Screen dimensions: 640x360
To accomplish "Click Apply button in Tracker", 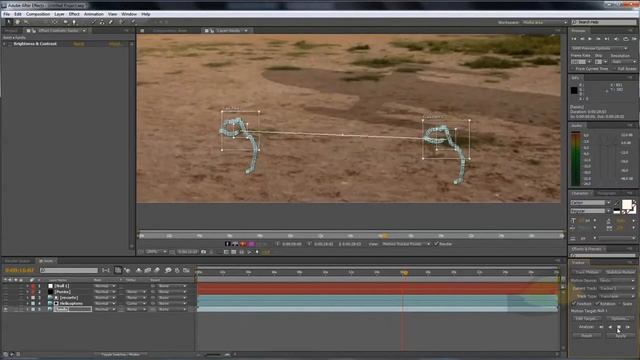I will coord(620,336).
